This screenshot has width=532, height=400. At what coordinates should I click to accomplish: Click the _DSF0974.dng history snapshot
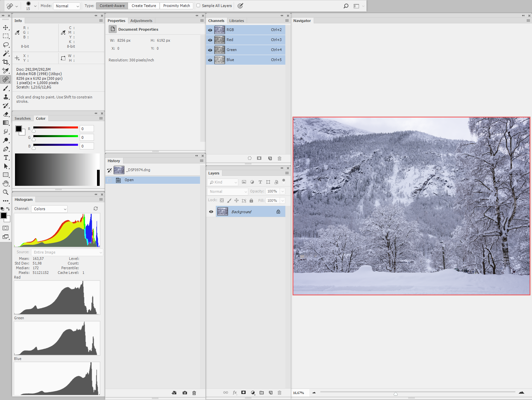[x=153, y=170]
